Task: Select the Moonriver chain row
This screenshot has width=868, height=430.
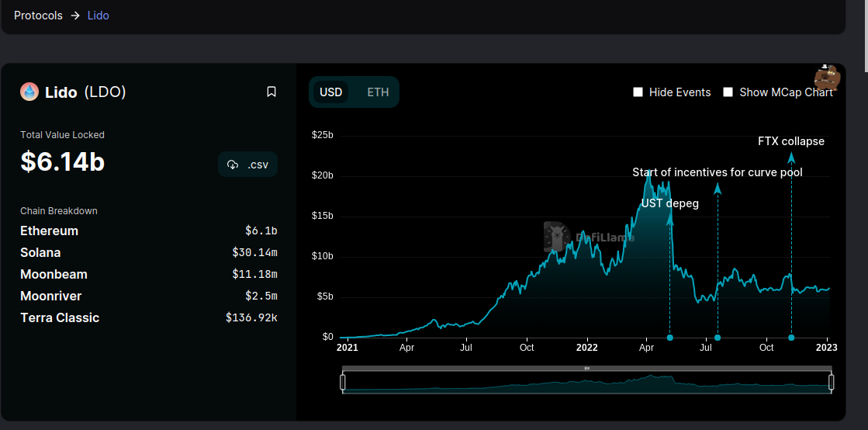Action: coord(148,296)
